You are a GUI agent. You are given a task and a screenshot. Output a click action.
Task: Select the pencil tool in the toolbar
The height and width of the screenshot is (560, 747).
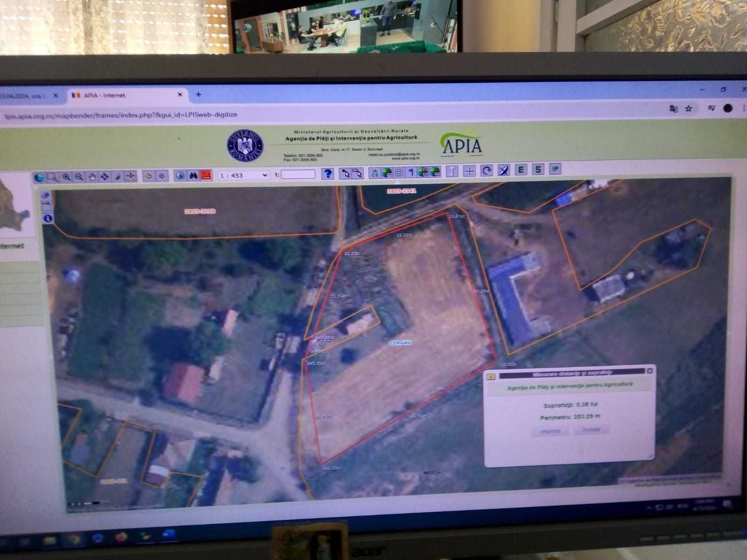pos(118,176)
